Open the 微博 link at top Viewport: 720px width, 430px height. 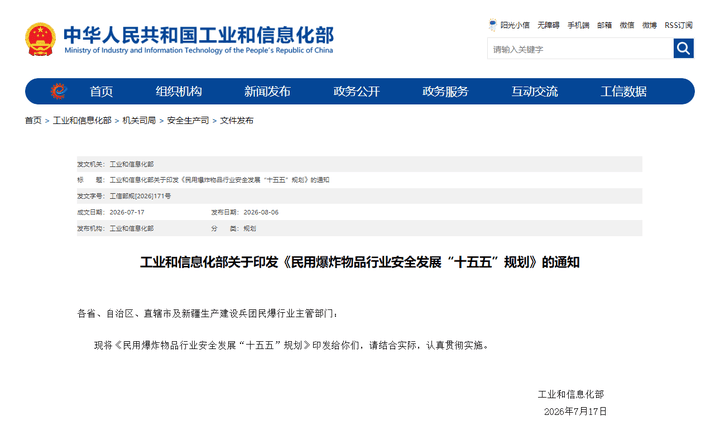649,25
